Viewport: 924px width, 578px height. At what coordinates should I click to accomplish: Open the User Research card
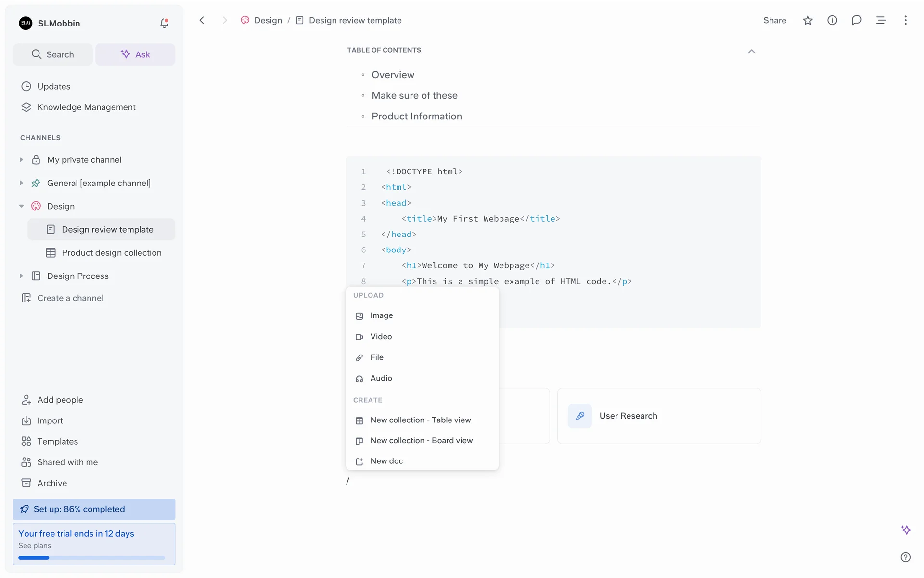pyautogui.click(x=659, y=416)
